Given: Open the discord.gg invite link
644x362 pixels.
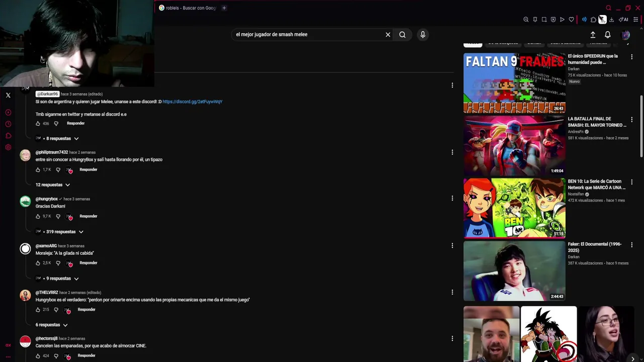Looking at the screenshot, I should tap(192, 102).
